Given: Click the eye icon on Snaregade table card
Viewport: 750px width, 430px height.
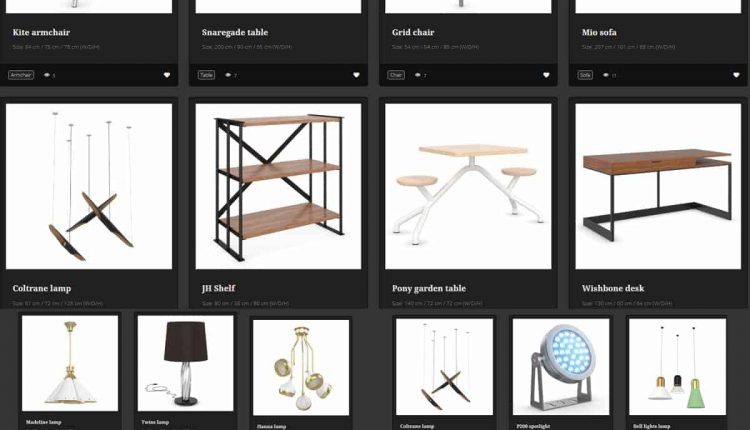Looking at the screenshot, I should pos(228,75).
